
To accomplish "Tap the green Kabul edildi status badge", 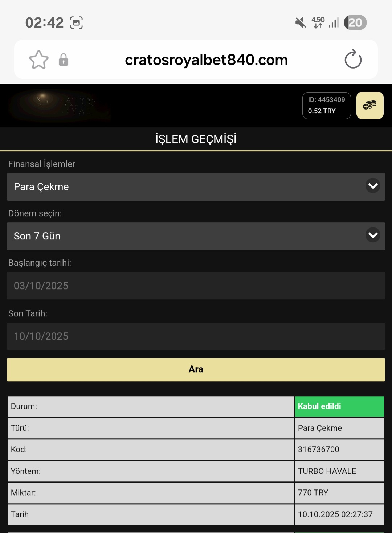I will (339, 406).
